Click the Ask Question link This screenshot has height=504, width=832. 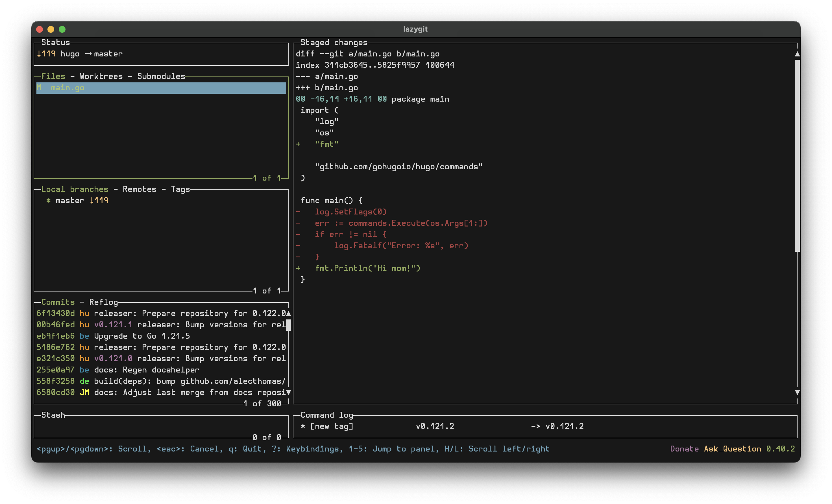pyautogui.click(x=733, y=449)
